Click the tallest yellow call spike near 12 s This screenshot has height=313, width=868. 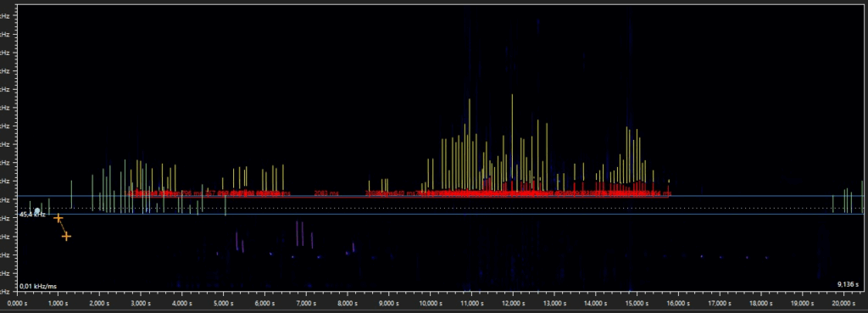(512, 142)
